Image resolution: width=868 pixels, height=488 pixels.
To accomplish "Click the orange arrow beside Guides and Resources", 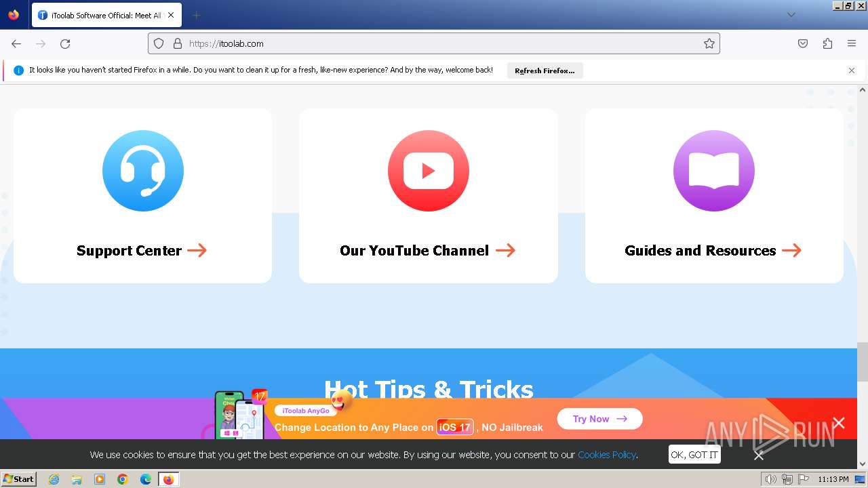I will [791, 251].
